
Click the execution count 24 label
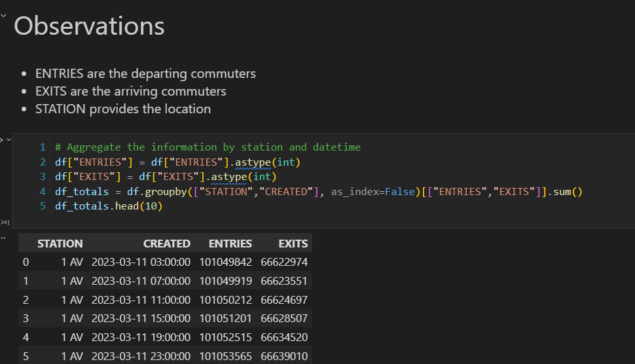[5, 223]
